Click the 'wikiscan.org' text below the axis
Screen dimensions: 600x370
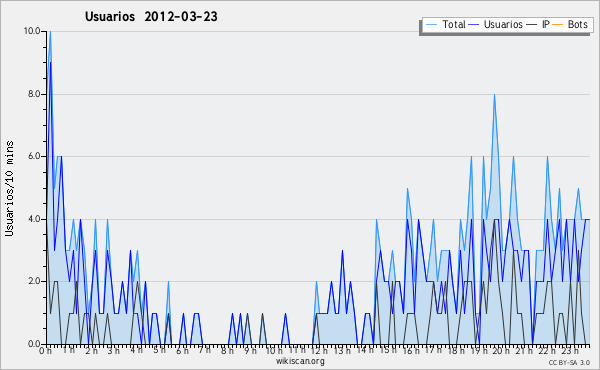[x=300, y=361]
